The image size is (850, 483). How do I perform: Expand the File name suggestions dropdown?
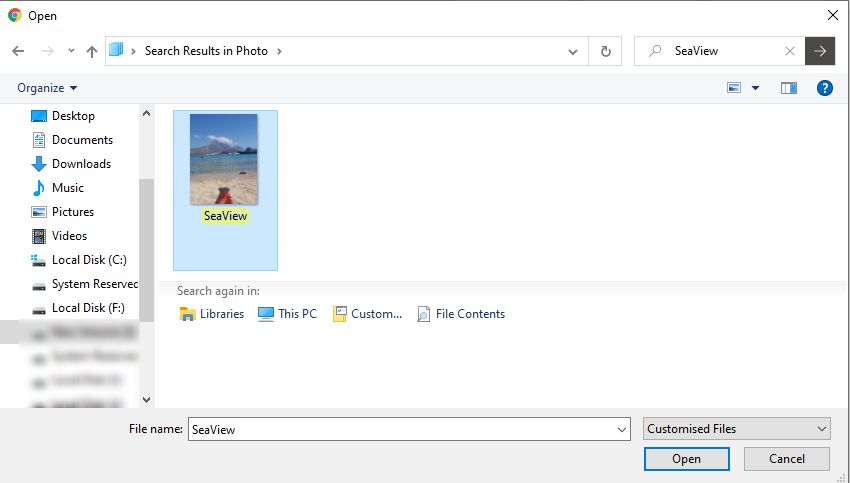621,429
